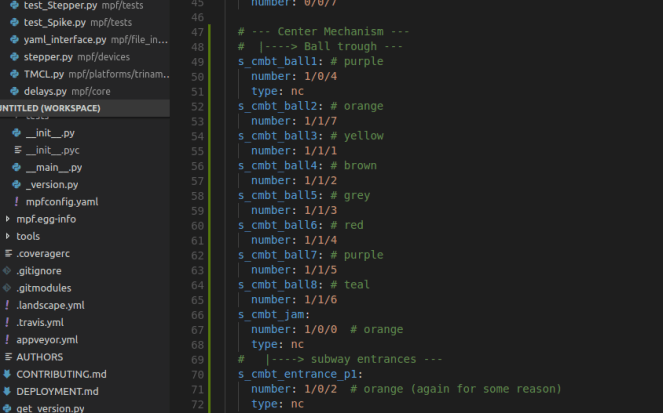
Task: Open _version.py file
Action: (52, 185)
